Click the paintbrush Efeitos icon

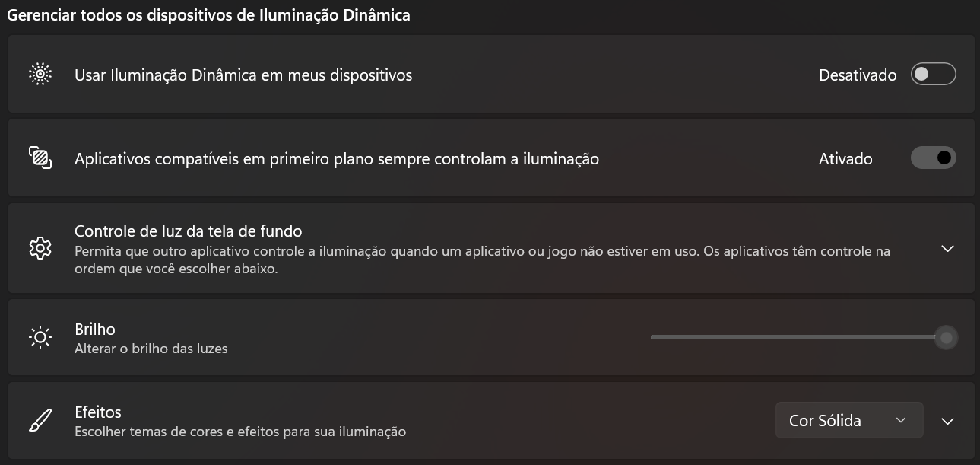pos(40,421)
